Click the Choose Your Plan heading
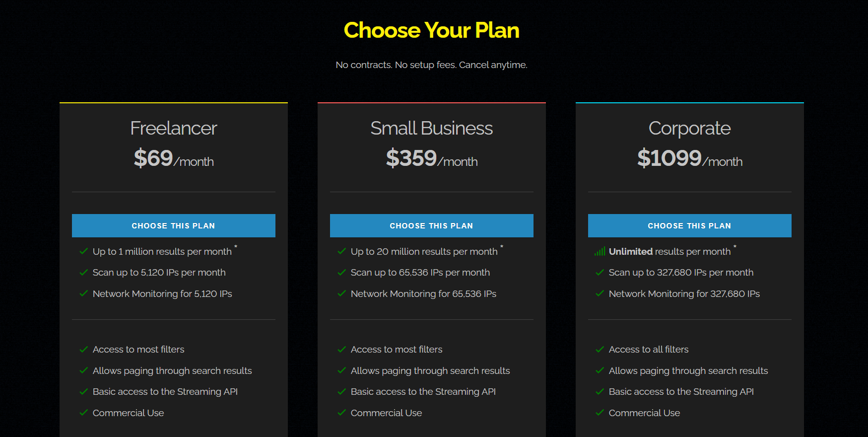Viewport: 868px width, 437px height. [431, 30]
